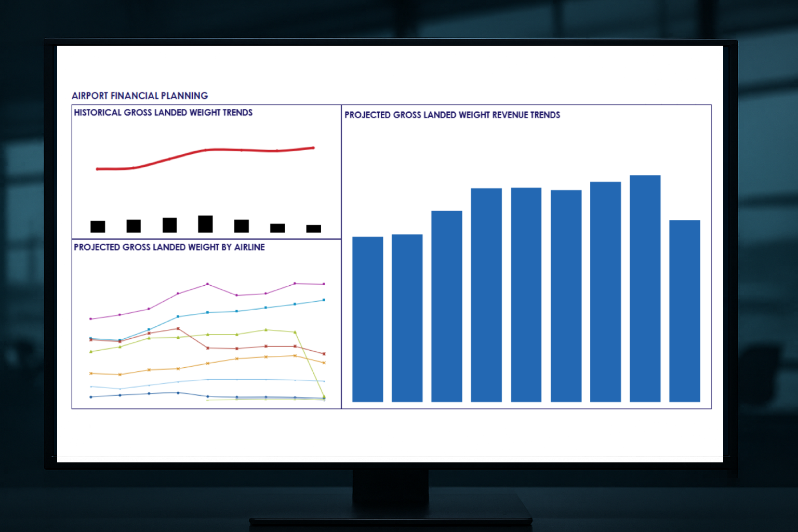Select the orange airline line's first marker

91,374
